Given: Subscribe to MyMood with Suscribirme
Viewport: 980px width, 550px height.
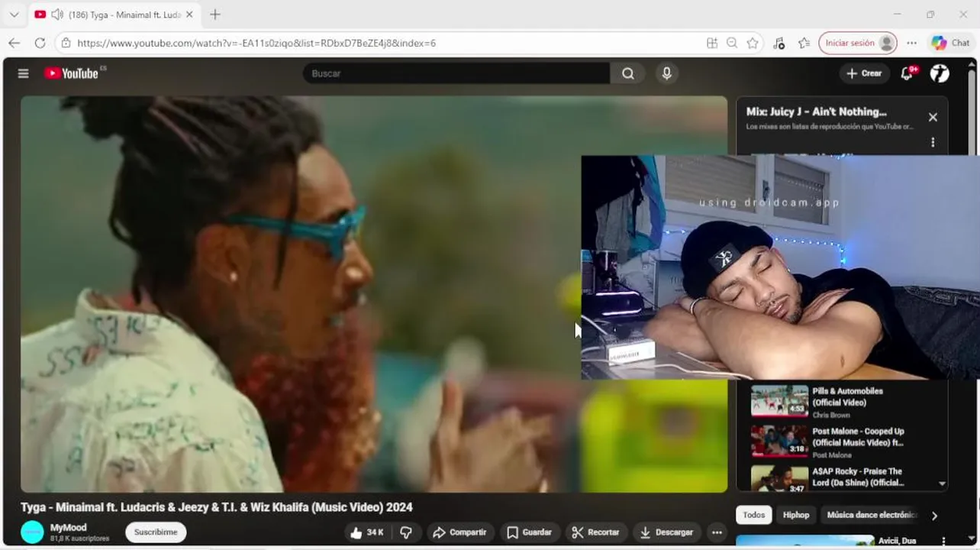Looking at the screenshot, I should (x=156, y=532).
